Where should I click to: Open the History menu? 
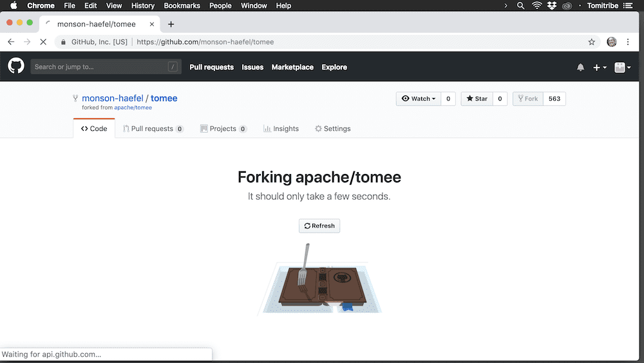click(142, 6)
